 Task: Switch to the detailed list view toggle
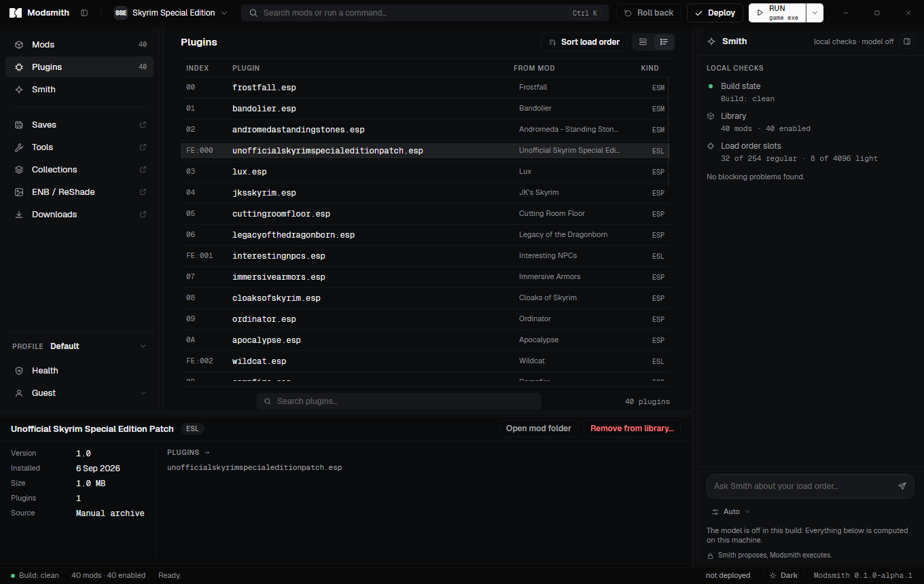point(664,42)
